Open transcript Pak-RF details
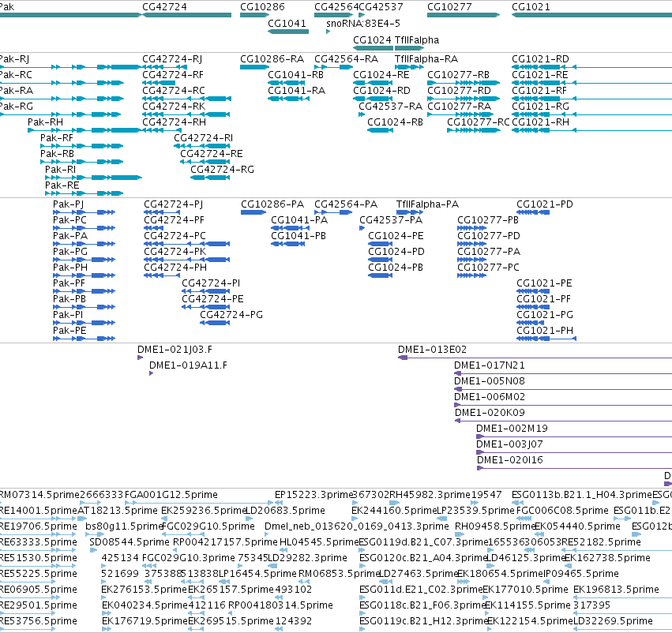 click(x=82, y=146)
